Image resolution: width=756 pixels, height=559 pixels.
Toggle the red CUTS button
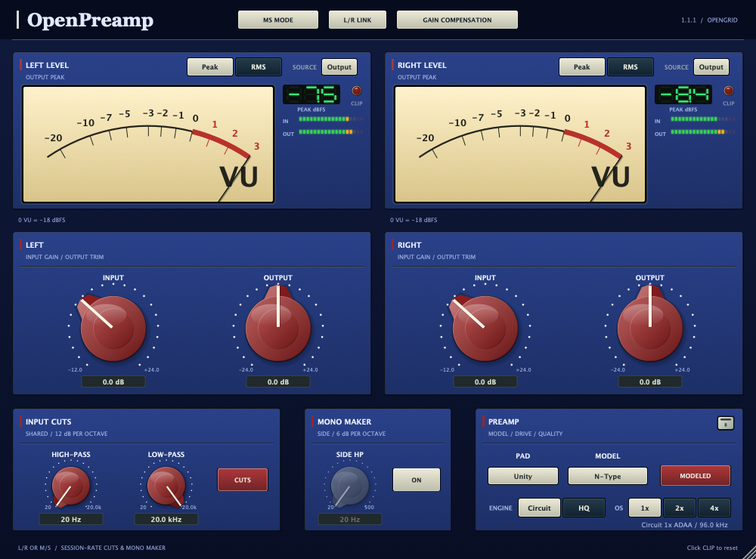coord(243,480)
